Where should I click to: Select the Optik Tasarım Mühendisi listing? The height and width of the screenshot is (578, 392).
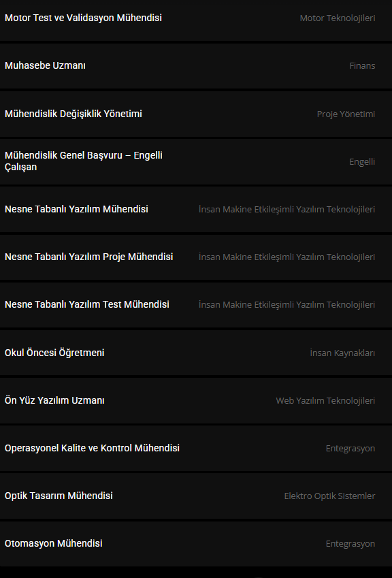pos(196,496)
